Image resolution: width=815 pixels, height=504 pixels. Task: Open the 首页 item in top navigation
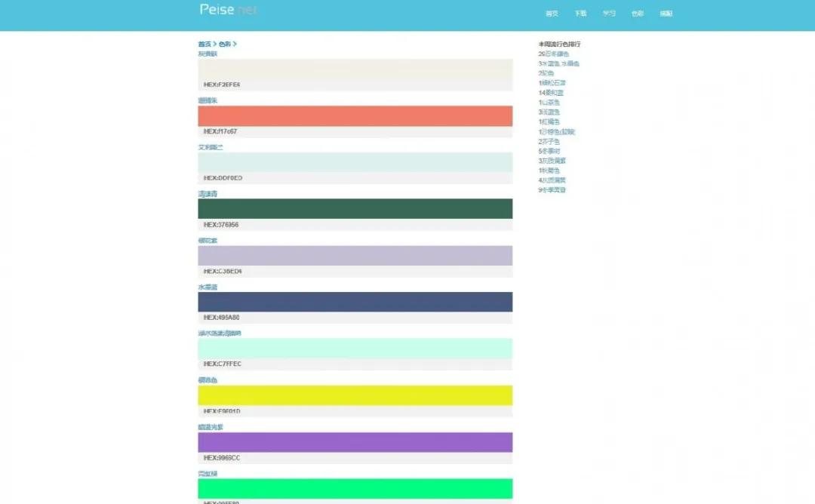(552, 14)
